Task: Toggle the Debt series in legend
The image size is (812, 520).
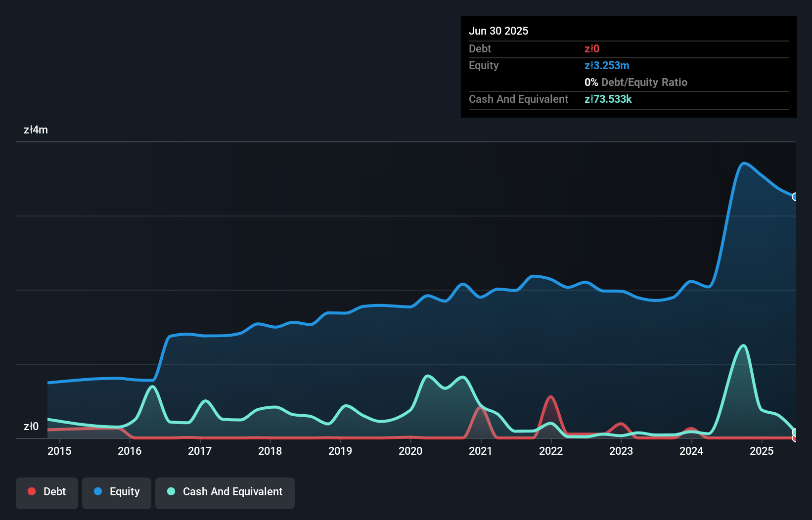Action: [47, 492]
